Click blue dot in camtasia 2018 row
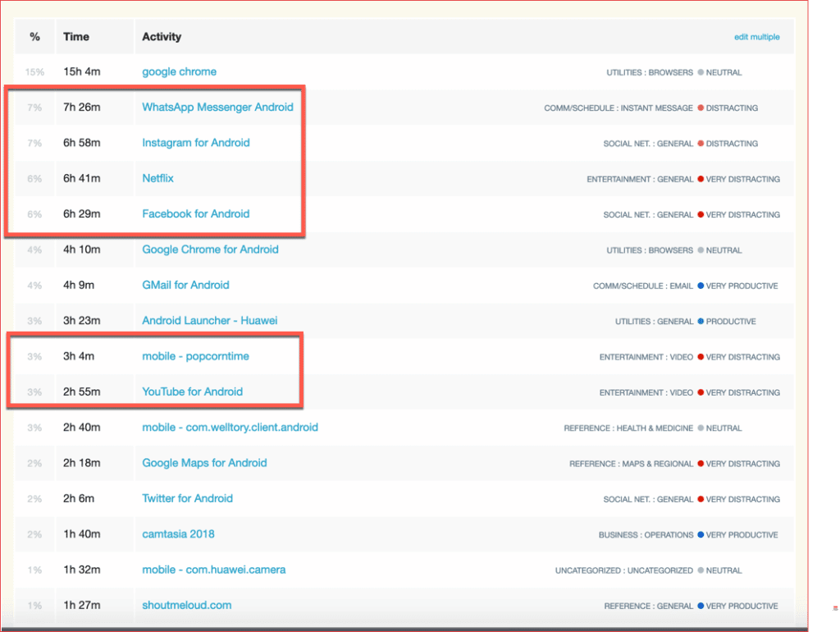The image size is (840, 632). click(701, 535)
